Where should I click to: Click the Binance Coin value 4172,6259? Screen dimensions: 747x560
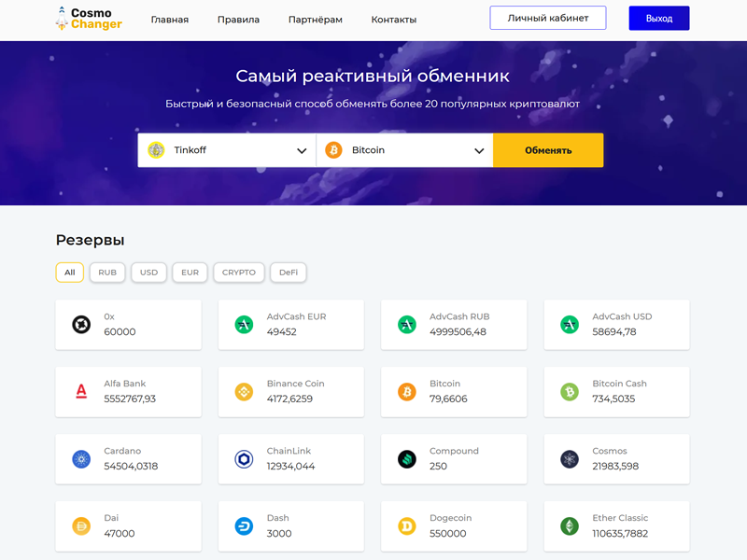pyautogui.click(x=289, y=399)
